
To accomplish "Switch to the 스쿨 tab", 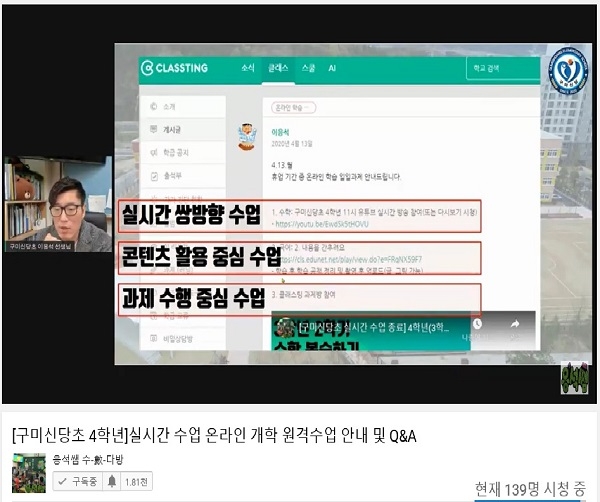I will click(308, 68).
